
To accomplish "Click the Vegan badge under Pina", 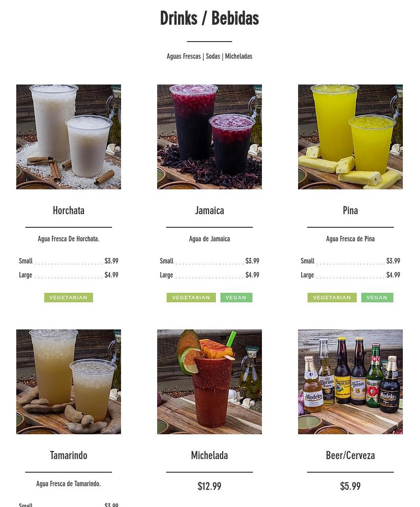I will (377, 297).
